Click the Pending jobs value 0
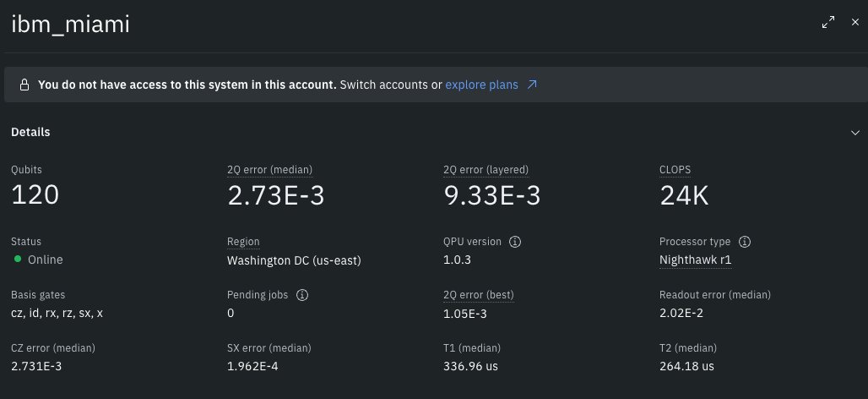The image size is (868, 399). (x=231, y=313)
